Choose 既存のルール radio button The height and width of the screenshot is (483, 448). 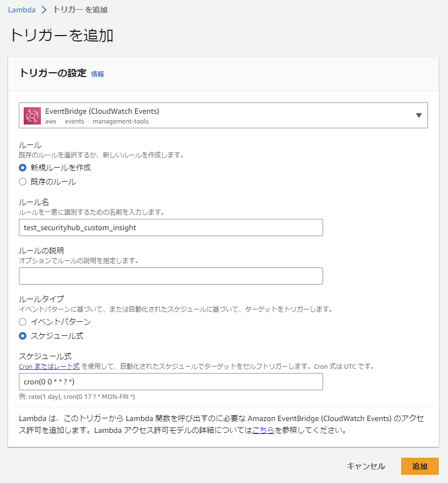(x=23, y=182)
